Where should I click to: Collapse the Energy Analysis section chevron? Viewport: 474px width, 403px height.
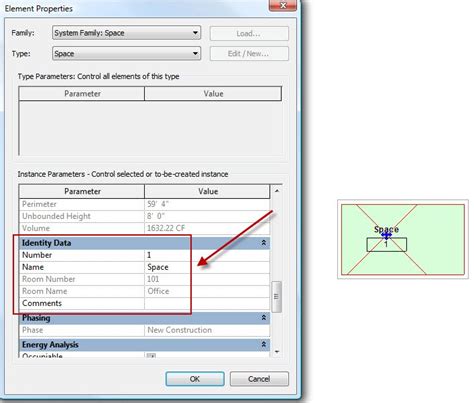pyautogui.click(x=263, y=344)
